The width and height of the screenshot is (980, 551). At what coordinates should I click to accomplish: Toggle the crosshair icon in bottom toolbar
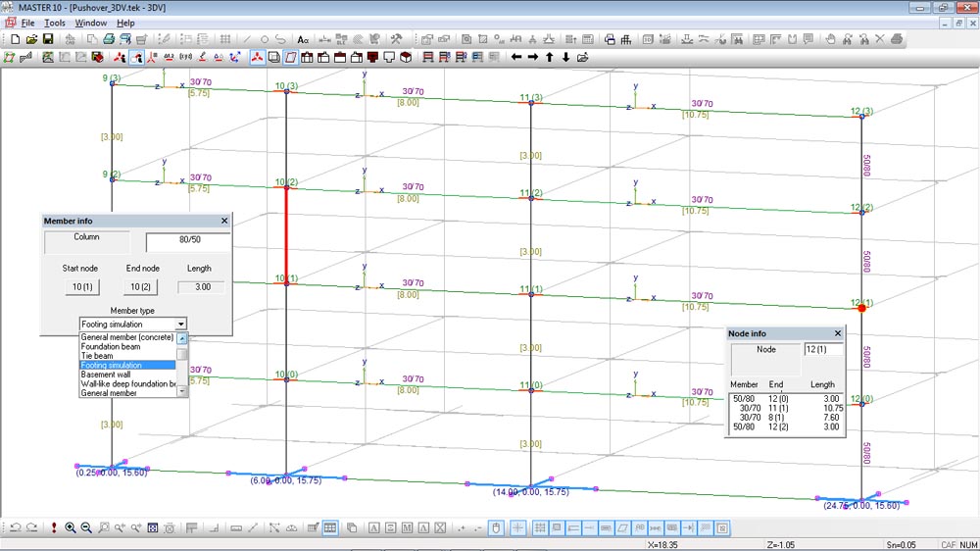click(518, 527)
